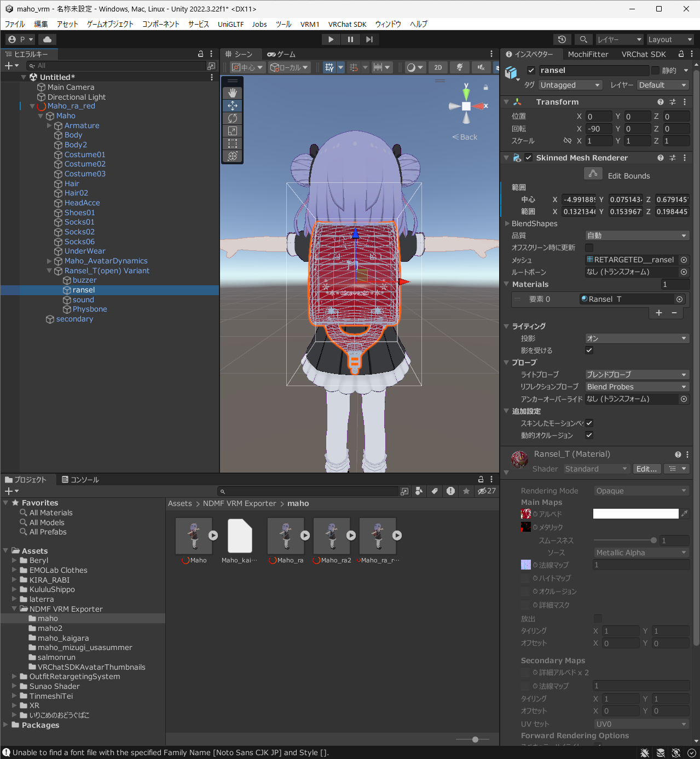The width and height of the screenshot is (700, 759).
Task: Click the position X input field
Action: 599,117
